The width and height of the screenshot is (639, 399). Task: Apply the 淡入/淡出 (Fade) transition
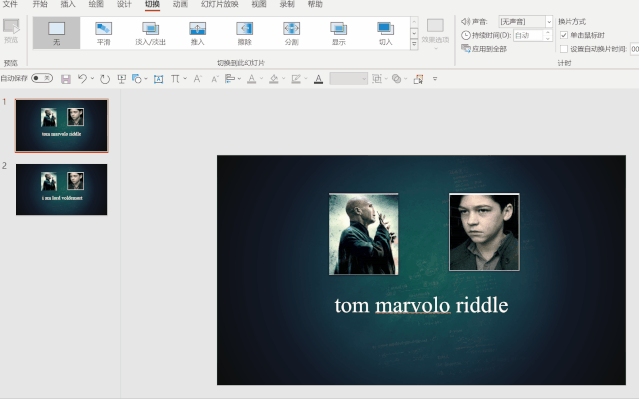coord(150,33)
